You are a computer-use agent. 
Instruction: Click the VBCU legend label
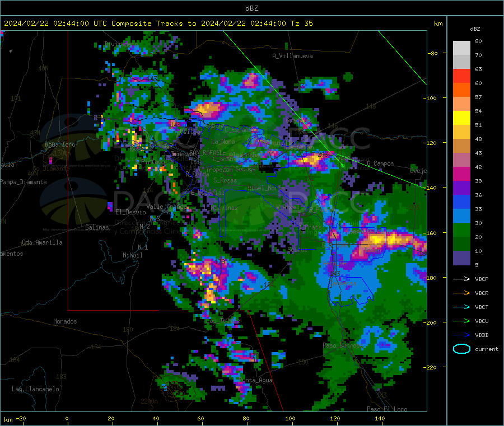482,321
